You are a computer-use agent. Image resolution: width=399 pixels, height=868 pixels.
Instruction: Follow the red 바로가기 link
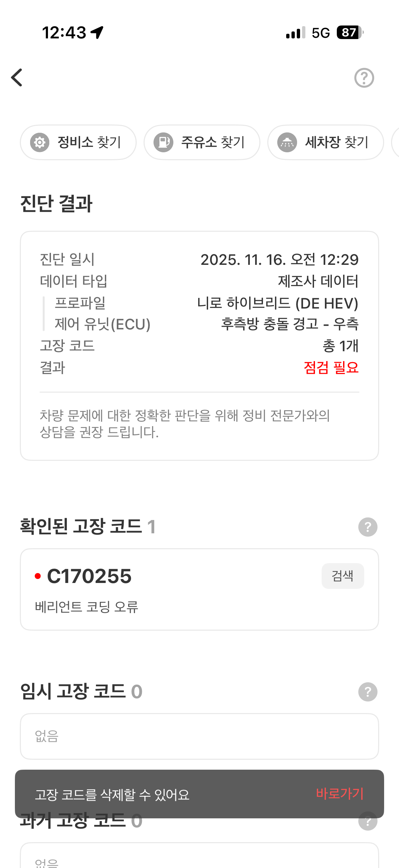click(339, 794)
